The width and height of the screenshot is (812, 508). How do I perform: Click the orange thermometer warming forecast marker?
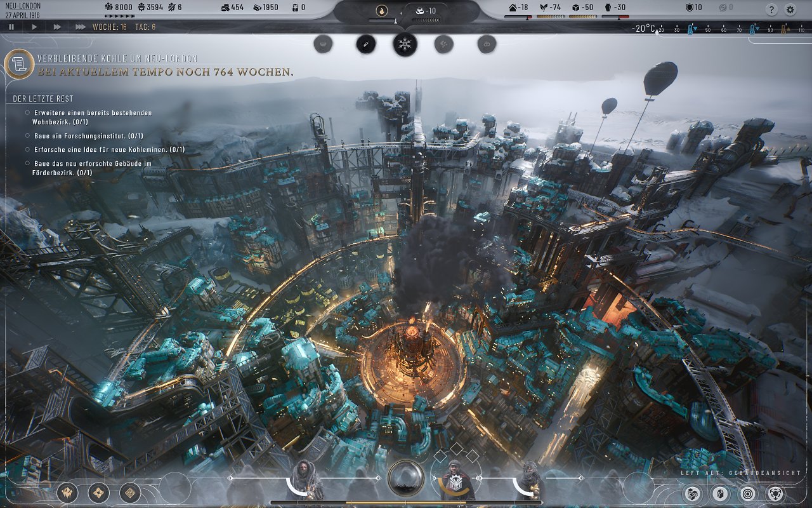click(x=784, y=29)
